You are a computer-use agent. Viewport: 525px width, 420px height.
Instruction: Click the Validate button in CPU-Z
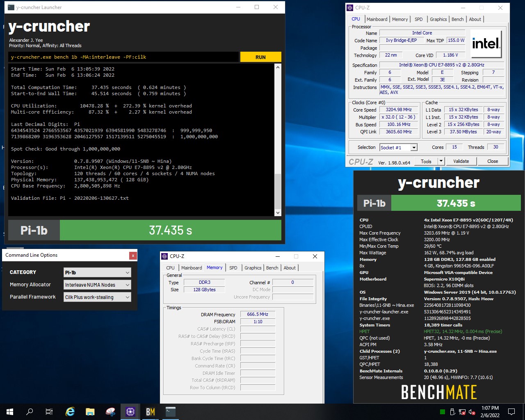[461, 161]
